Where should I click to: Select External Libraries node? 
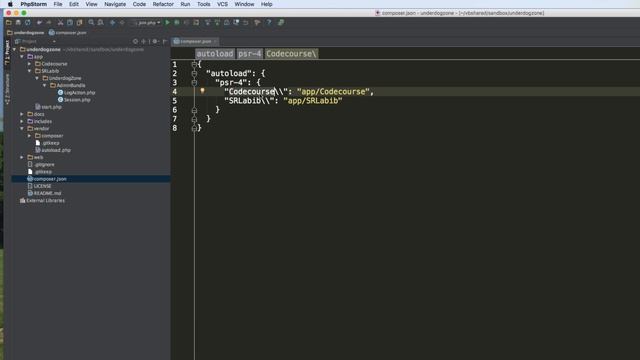(x=42, y=200)
